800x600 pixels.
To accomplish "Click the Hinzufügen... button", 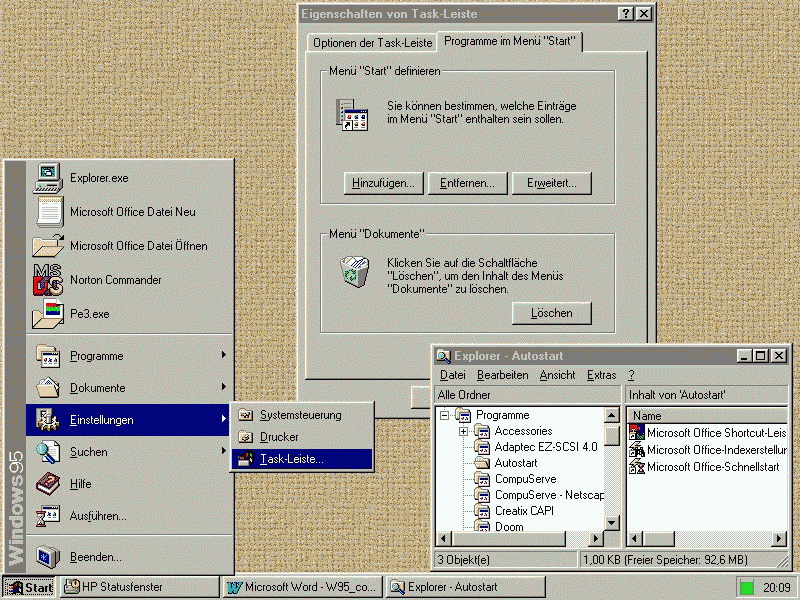I will (x=384, y=183).
